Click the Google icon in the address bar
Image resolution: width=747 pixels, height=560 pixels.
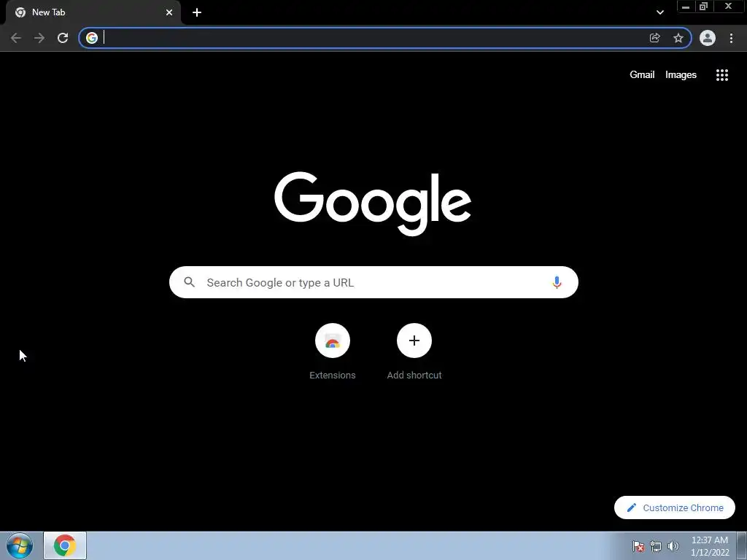point(92,38)
